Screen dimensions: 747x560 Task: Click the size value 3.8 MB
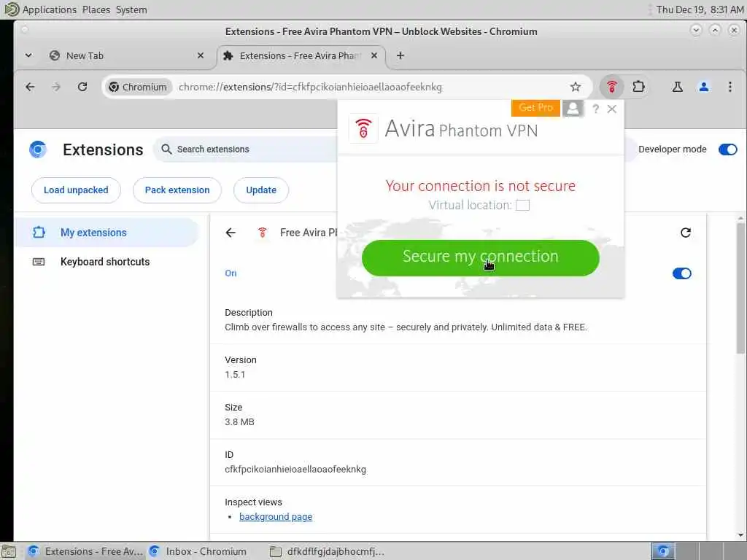pos(239,421)
